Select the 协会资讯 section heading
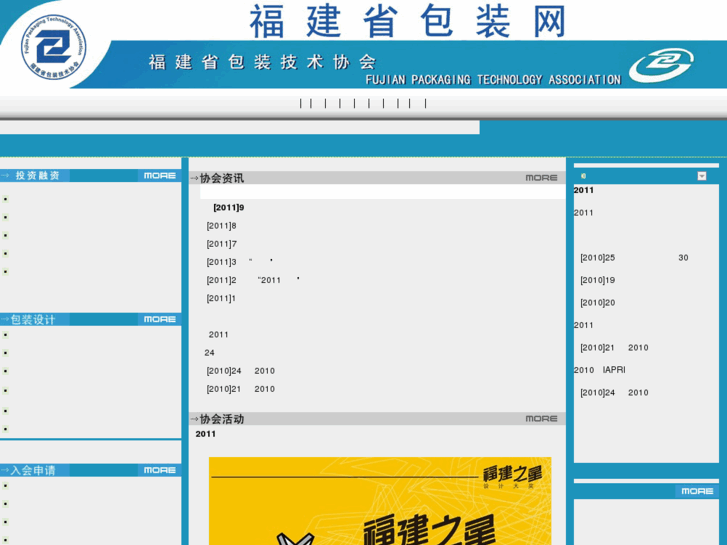The height and width of the screenshot is (545, 727). coord(222,178)
